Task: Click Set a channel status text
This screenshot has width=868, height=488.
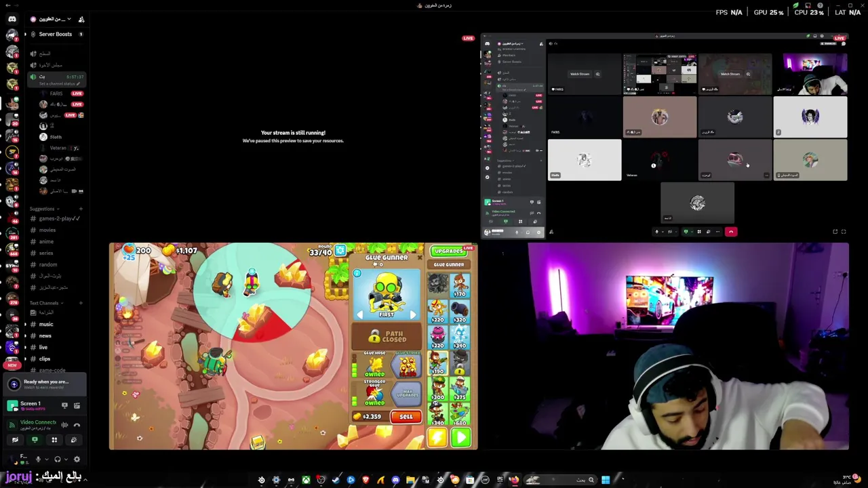Action: coord(58,84)
